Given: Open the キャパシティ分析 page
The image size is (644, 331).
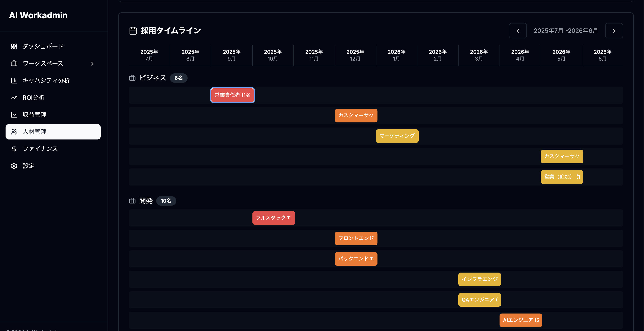Looking at the screenshot, I should (x=53, y=80).
